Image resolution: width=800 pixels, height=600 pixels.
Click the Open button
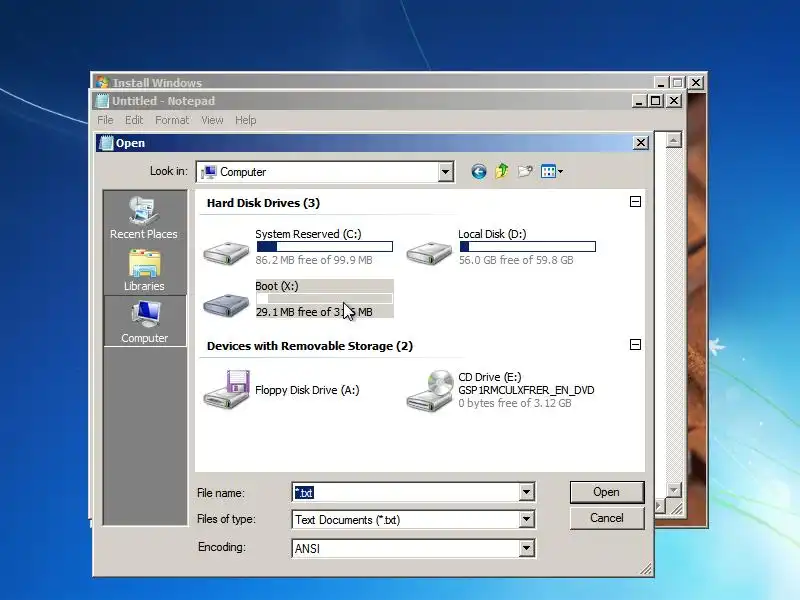click(x=607, y=492)
